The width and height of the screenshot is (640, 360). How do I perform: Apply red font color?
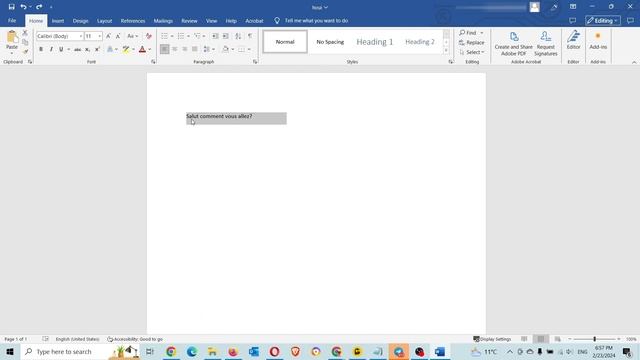[142, 49]
